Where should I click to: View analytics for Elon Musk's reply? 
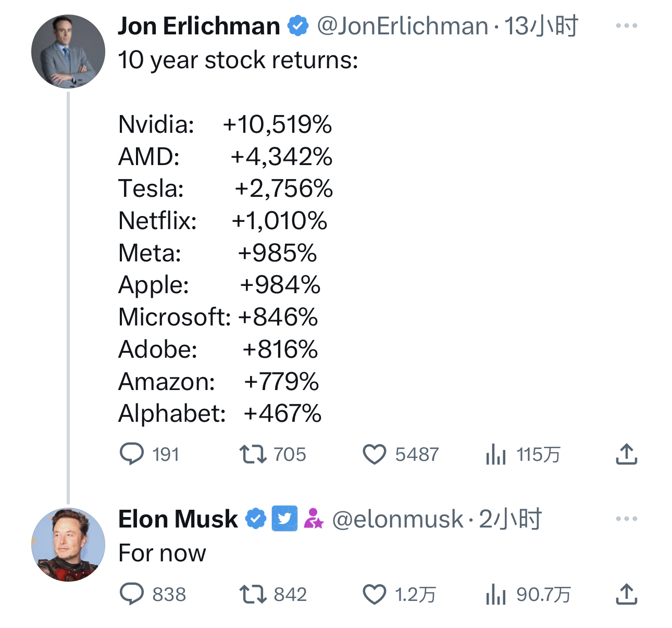(x=495, y=594)
